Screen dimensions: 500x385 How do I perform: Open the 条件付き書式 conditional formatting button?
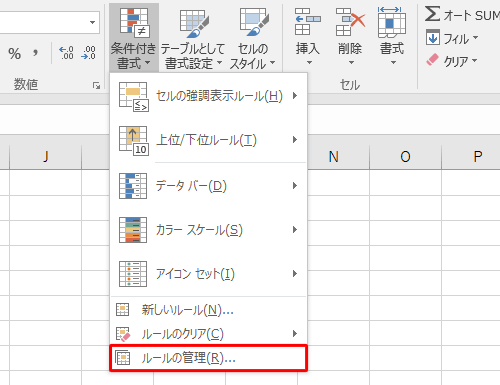point(134,38)
